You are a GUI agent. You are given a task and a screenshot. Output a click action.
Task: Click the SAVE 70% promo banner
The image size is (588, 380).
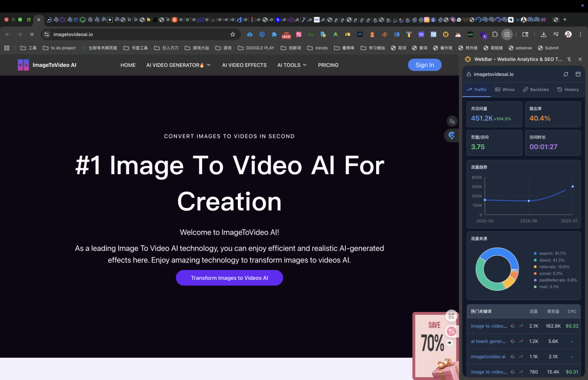click(x=435, y=346)
